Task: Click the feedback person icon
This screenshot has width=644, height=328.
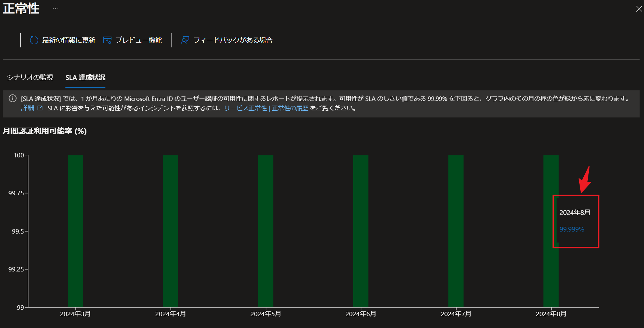Action: point(185,40)
